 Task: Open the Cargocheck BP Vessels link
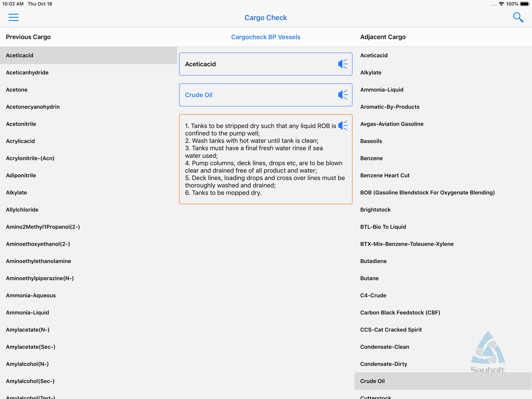click(266, 37)
